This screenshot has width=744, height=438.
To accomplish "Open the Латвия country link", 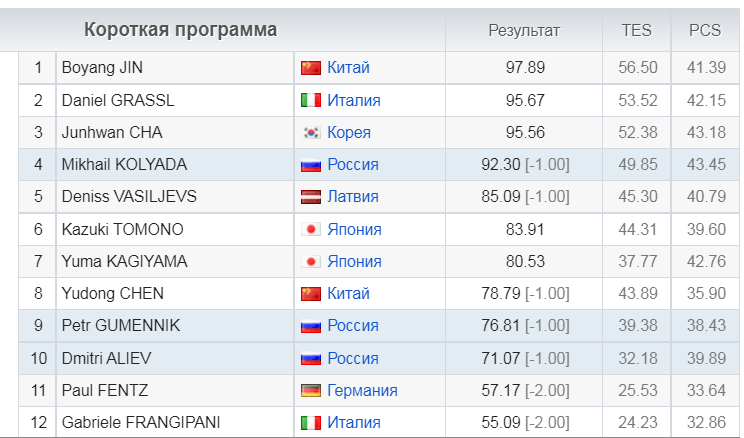I will point(353,196).
